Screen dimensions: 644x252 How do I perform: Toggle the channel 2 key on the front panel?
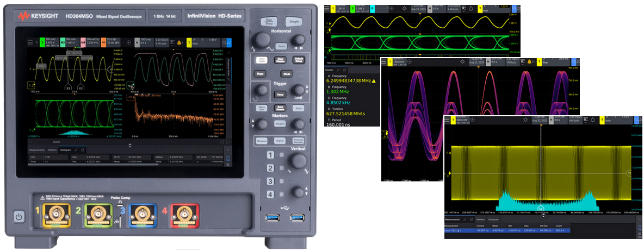click(x=270, y=168)
